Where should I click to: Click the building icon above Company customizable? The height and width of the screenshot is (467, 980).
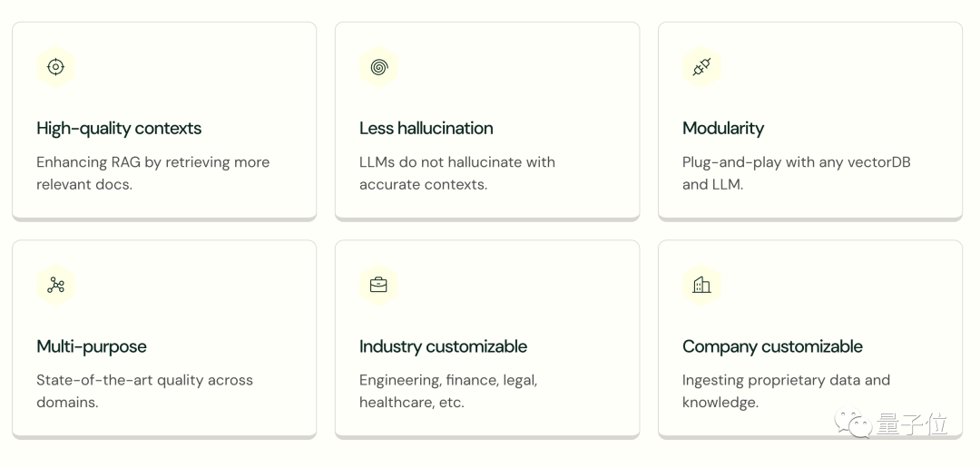click(x=701, y=286)
